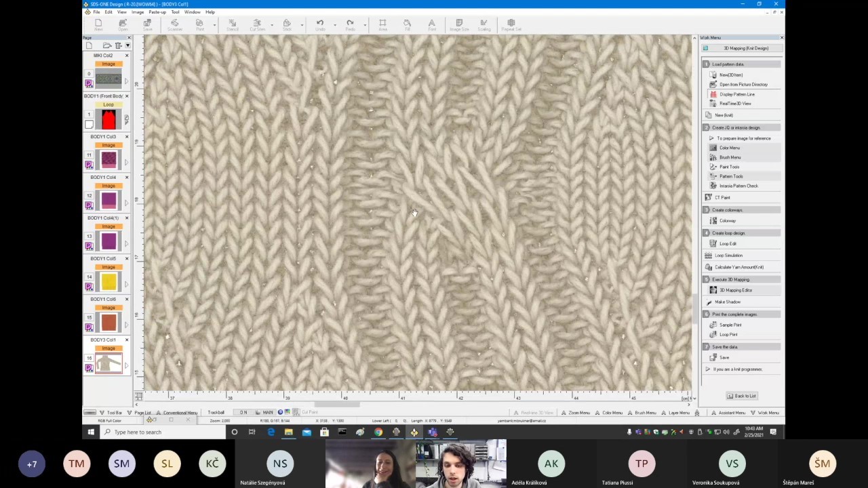Open the Paste-up menu
The width and height of the screenshot is (868, 488).
(x=157, y=12)
